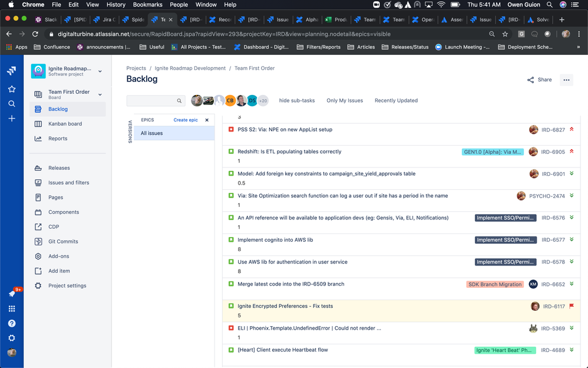Click the GEN1.0 [Alpha] epic label
The image size is (588, 368).
click(493, 152)
